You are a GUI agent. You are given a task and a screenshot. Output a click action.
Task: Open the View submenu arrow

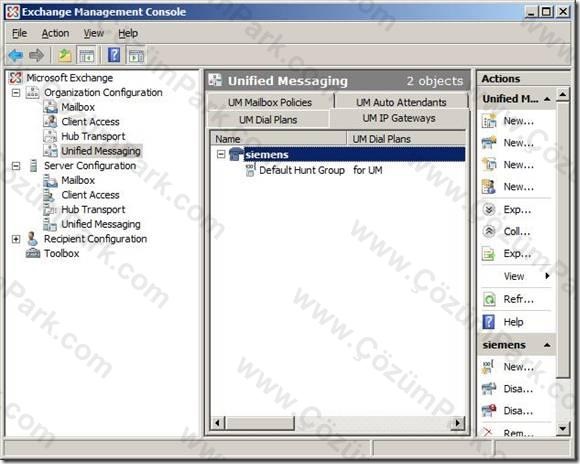pos(547,276)
